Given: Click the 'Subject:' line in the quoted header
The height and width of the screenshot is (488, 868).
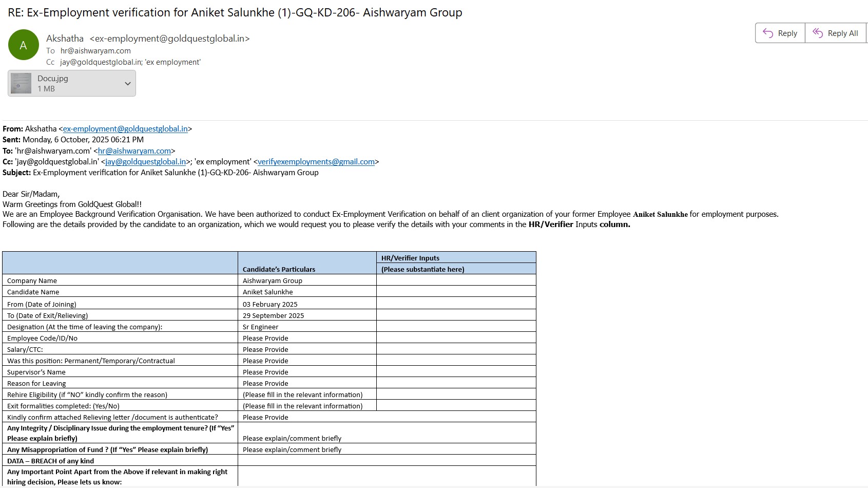Looking at the screenshot, I should (161, 173).
